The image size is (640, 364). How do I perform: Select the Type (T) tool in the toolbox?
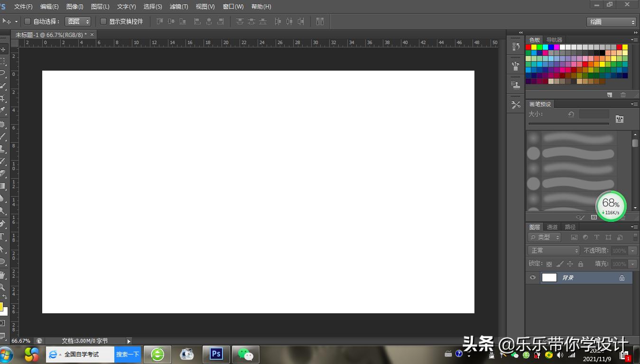click(x=2, y=237)
